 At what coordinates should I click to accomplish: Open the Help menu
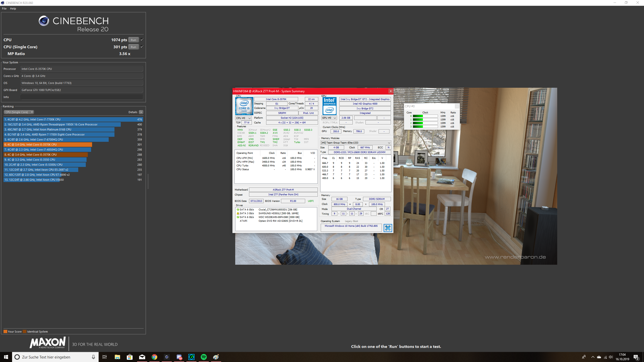coord(13,9)
